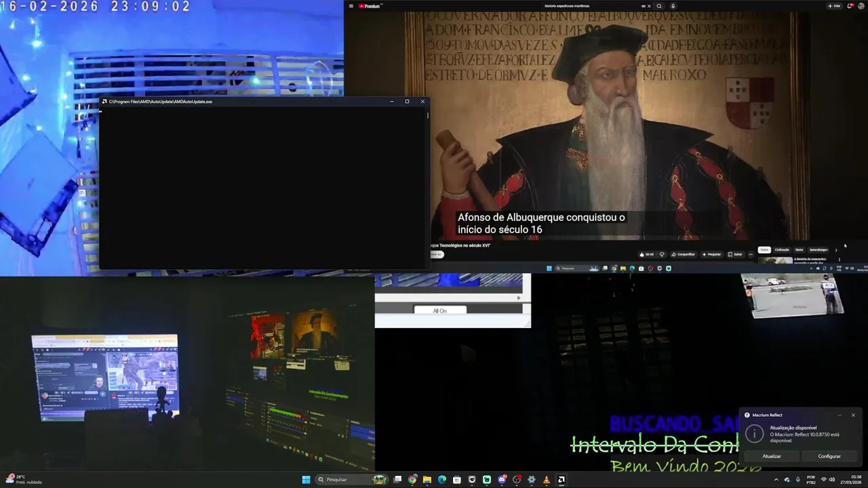Open Macrium Reflect notification options menu
Viewport: 868px width, 488px height.
point(840,415)
